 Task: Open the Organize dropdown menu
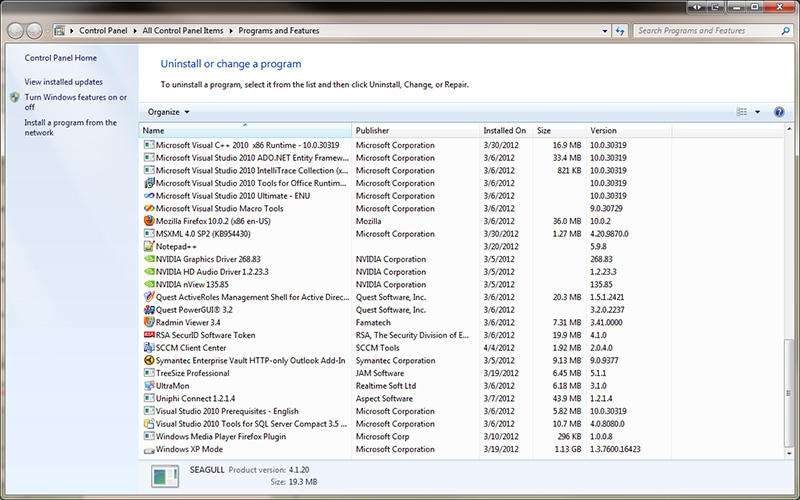(168, 112)
